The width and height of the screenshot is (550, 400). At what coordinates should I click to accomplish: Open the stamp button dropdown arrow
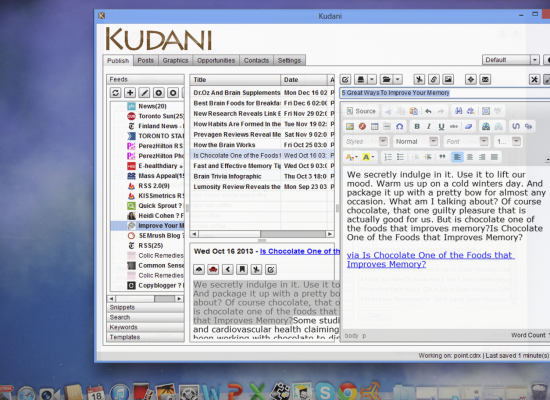point(372,80)
